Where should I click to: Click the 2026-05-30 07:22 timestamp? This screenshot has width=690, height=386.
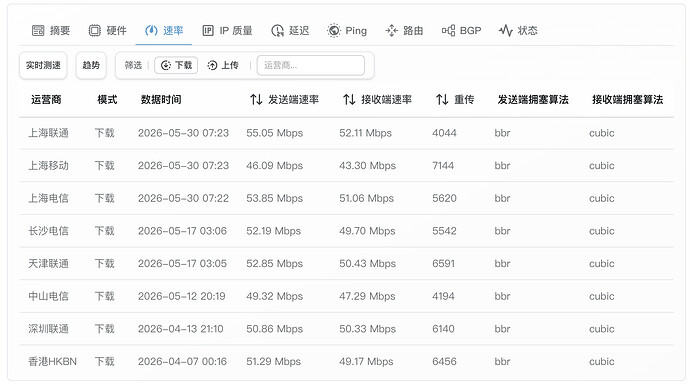(183, 198)
